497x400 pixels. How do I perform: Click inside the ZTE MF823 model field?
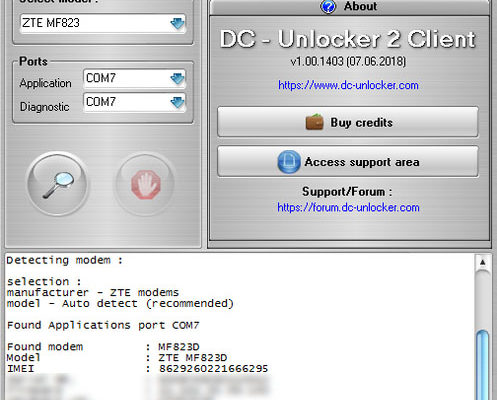103,23
